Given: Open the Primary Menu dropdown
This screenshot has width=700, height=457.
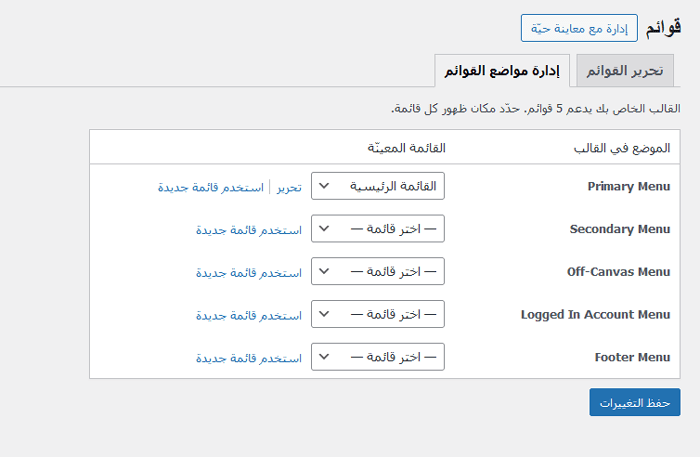Looking at the screenshot, I should 378,186.
